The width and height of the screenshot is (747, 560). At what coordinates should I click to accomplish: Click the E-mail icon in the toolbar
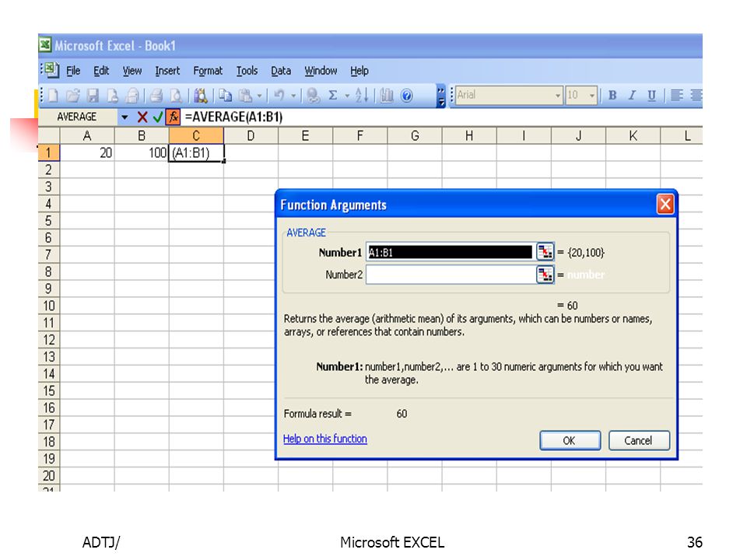pos(132,96)
